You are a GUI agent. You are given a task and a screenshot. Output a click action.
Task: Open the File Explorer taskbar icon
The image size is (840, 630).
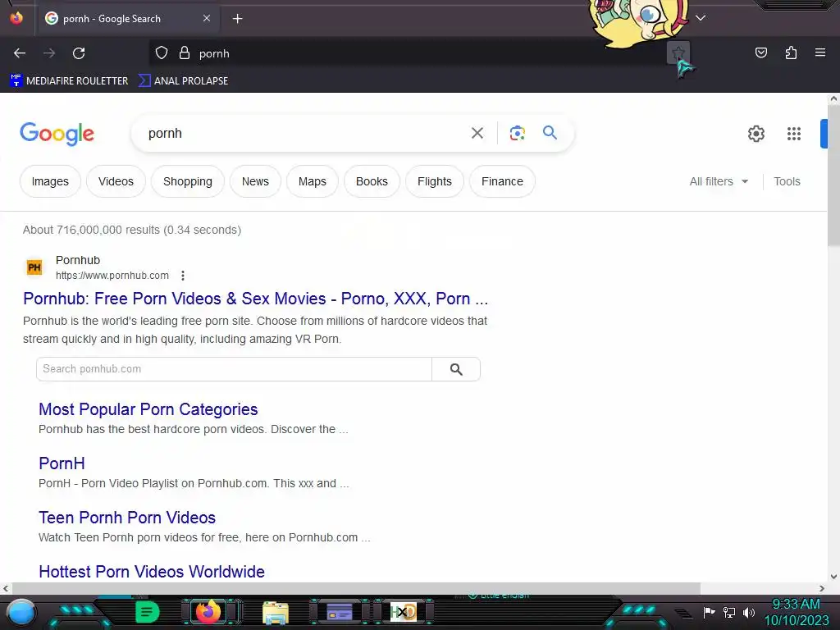[x=276, y=613]
